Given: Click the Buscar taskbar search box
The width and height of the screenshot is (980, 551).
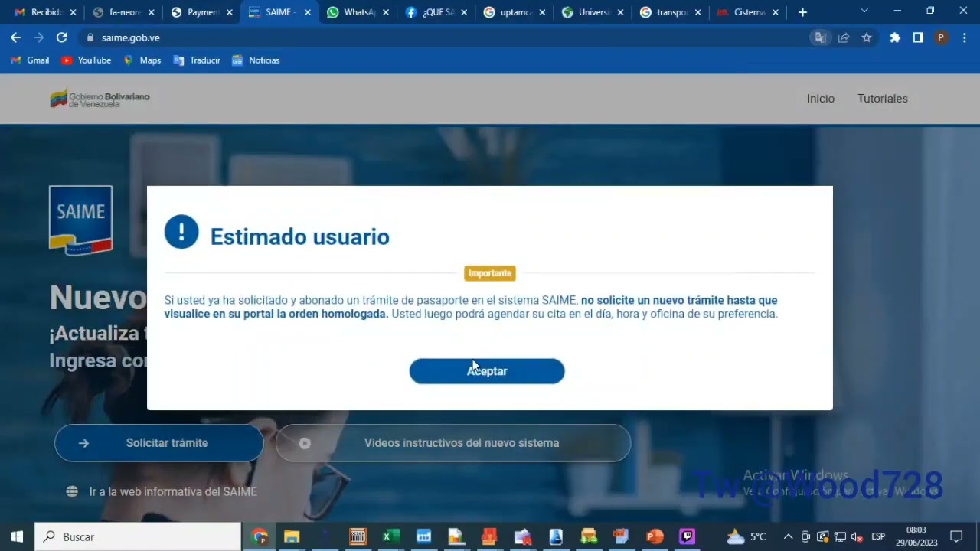Looking at the screenshot, I should pyautogui.click(x=138, y=536).
